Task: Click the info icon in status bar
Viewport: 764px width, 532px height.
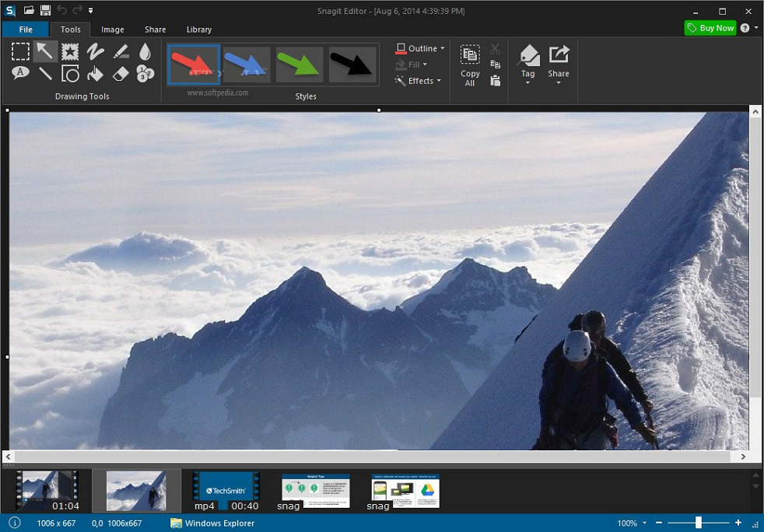Action: pos(15,523)
